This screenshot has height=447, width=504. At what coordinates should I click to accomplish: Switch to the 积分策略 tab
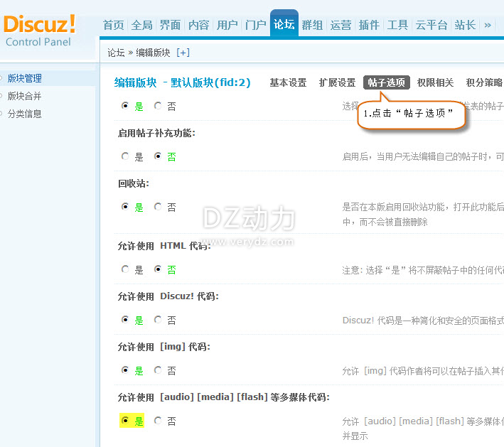click(484, 82)
